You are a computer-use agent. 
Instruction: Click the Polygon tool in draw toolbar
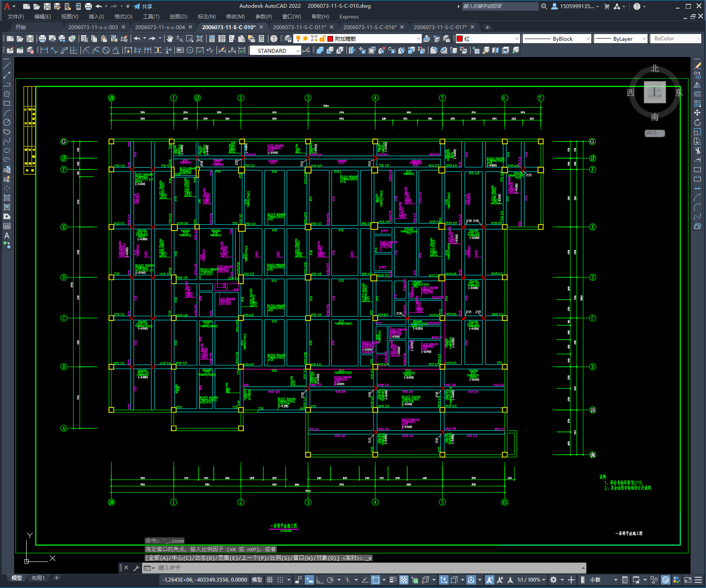(7, 94)
